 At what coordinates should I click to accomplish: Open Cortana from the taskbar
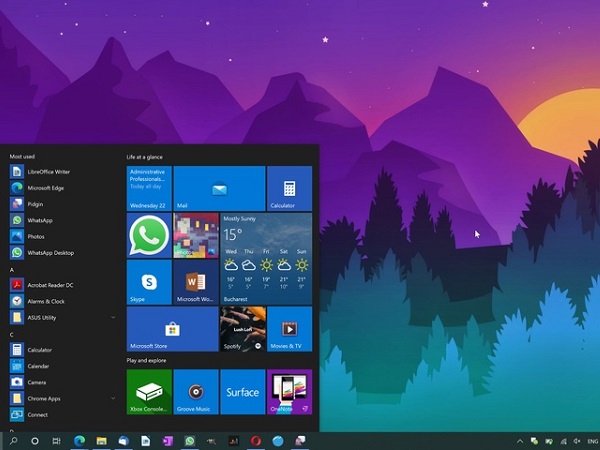point(35,441)
